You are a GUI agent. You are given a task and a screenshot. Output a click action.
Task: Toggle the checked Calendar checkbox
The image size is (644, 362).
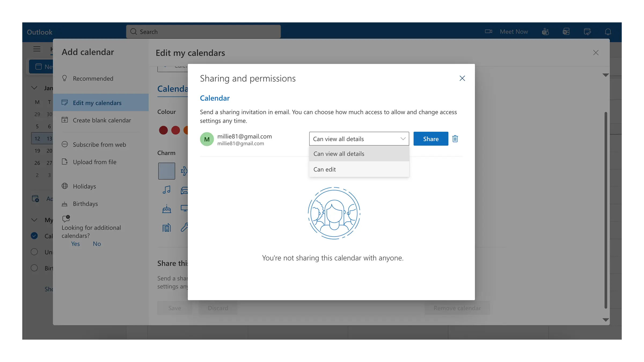tap(34, 236)
